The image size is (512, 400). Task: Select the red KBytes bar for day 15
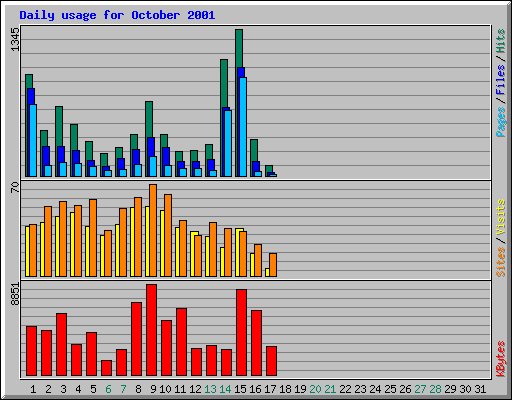pos(241,332)
